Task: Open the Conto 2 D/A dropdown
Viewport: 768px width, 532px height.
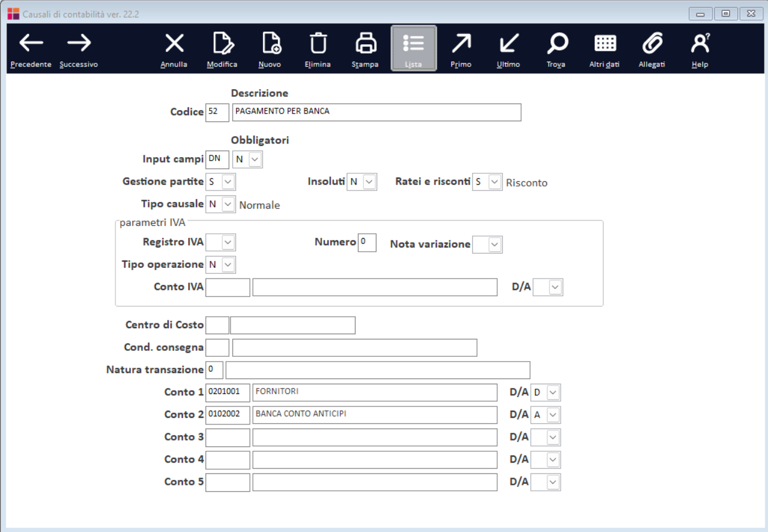Action: click(x=554, y=415)
